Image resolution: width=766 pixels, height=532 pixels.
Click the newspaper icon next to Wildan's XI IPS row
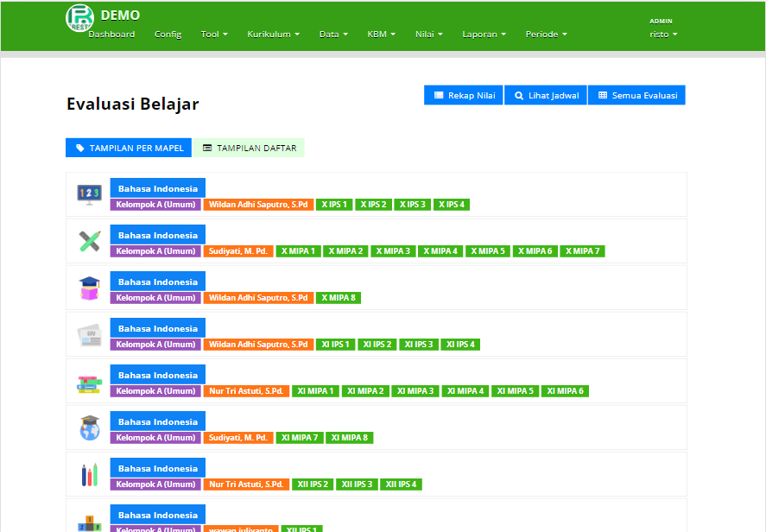click(x=88, y=335)
